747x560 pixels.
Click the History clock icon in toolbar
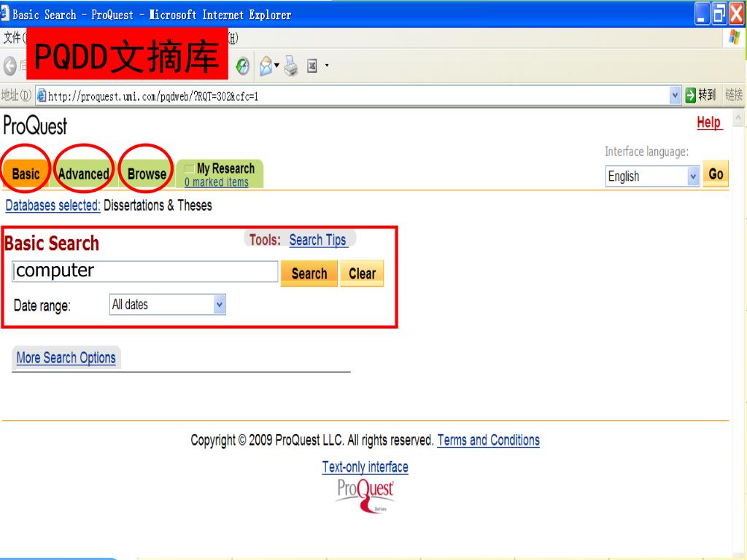pyautogui.click(x=242, y=66)
